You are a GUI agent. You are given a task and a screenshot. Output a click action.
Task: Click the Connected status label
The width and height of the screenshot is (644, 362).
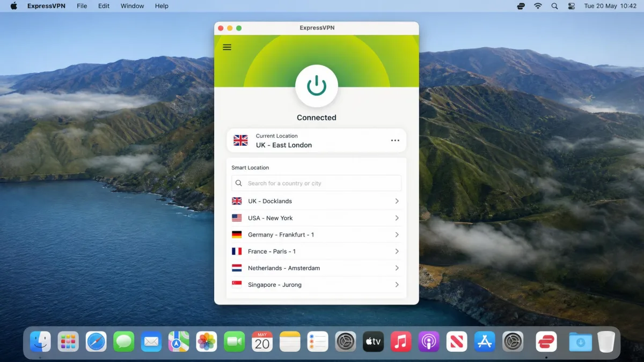point(317,117)
